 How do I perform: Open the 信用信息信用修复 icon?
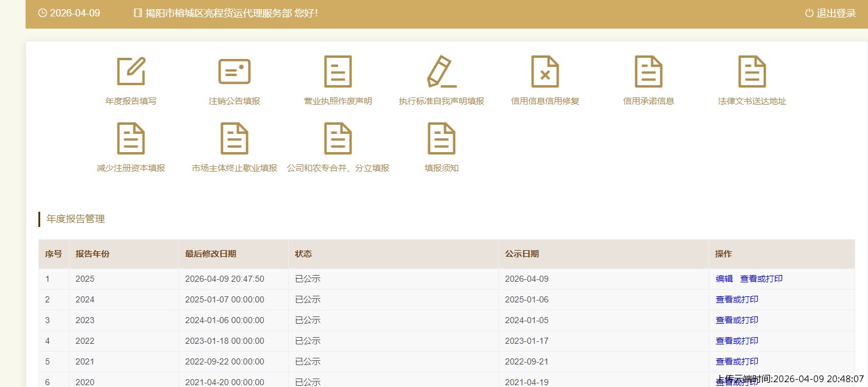point(545,72)
